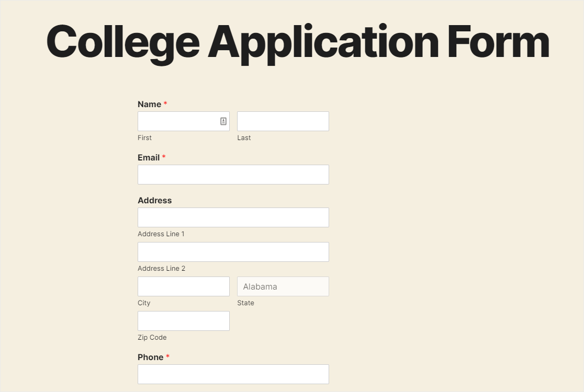Click the "Address Line 1" sublabel
Image resolution: width=584 pixels, height=392 pixels.
[161, 234]
